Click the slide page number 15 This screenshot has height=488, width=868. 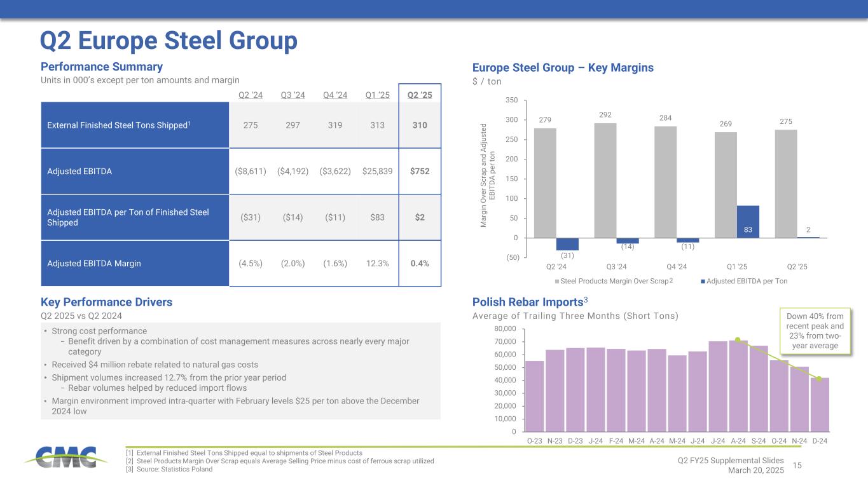[x=798, y=465]
